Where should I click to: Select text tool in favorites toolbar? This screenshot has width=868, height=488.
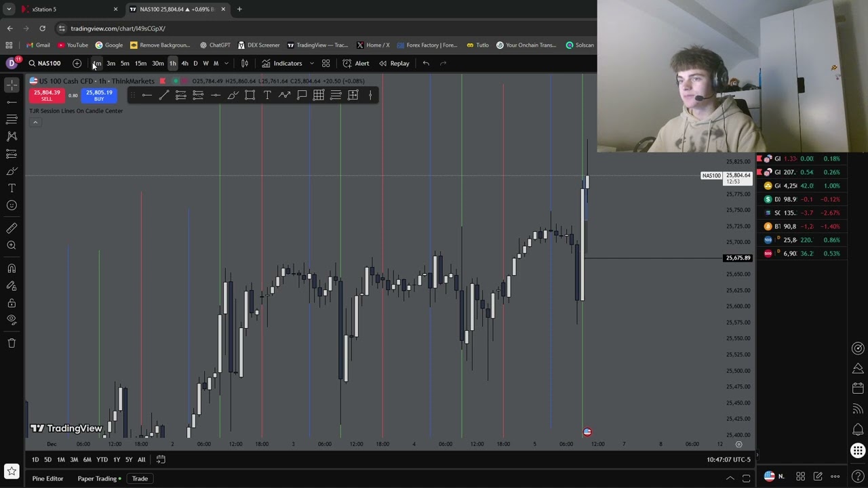(267, 96)
